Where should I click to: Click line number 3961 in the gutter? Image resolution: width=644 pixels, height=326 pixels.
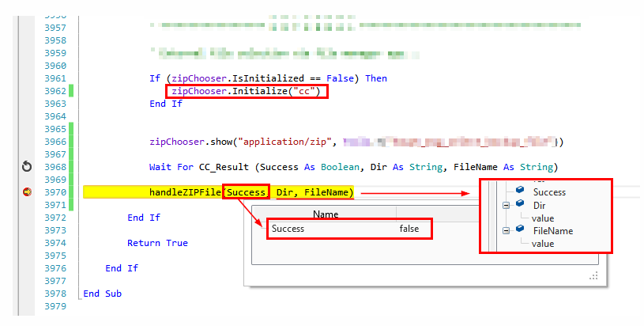tap(55, 78)
